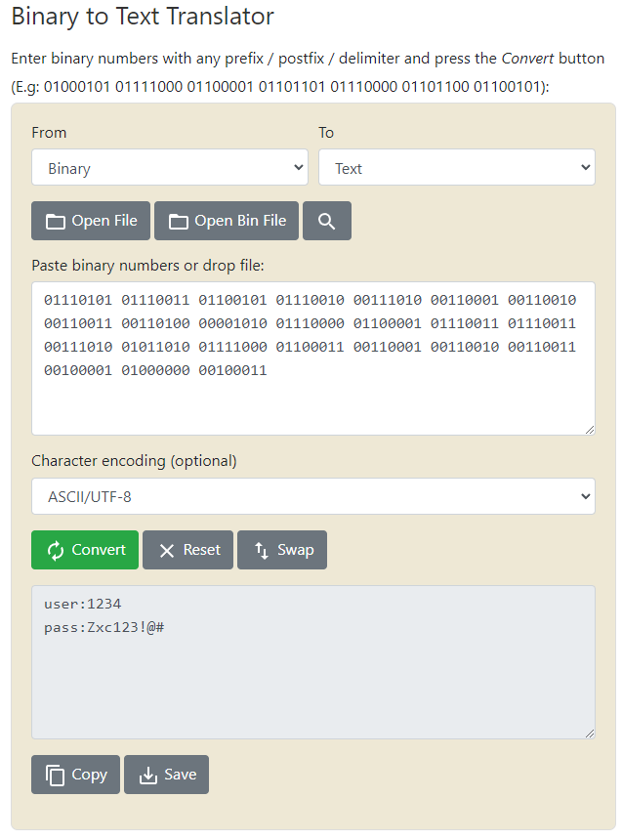This screenshot has width=622, height=840.
Task: Click the folder icon on Open Bin File
Action: pyautogui.click(x=179, y=222)
